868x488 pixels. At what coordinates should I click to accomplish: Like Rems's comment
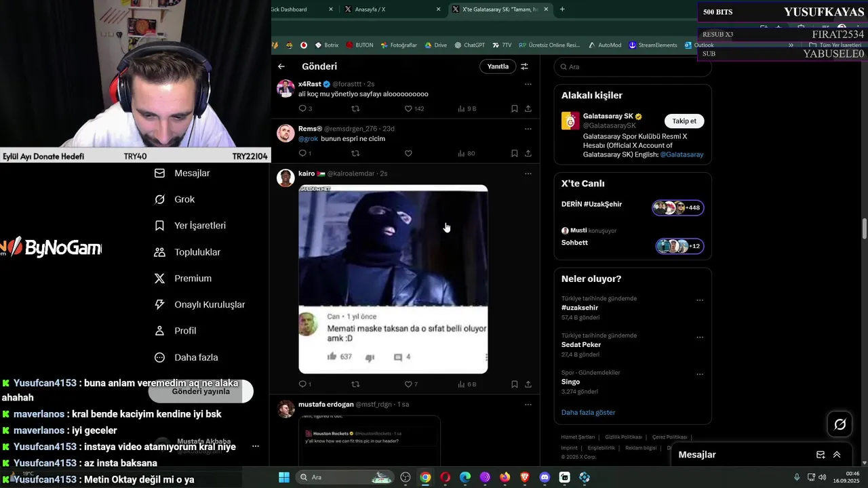[408, 153]
